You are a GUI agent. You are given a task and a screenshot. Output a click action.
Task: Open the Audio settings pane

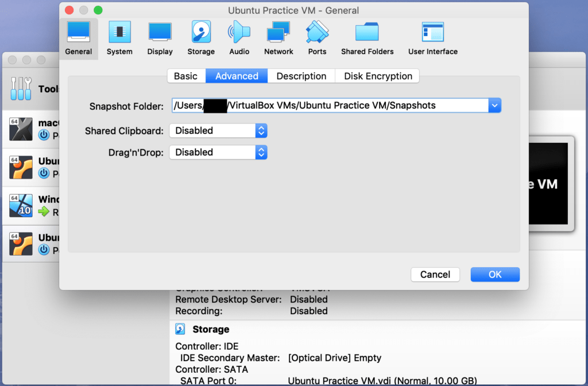coord(239,39)
